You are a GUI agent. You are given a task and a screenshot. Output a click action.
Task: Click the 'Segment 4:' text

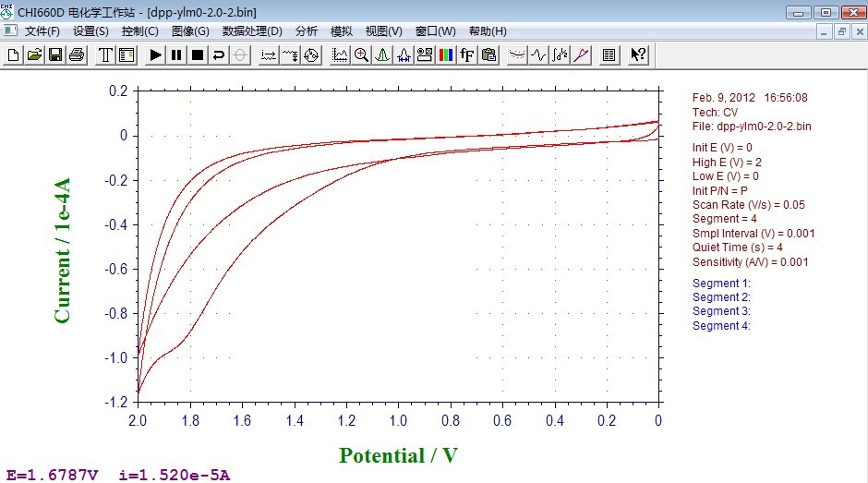721,326
